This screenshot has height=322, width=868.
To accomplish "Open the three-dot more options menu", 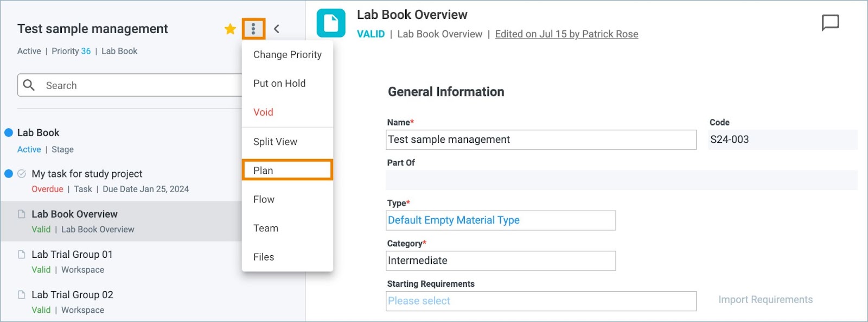I will [253, 29].
